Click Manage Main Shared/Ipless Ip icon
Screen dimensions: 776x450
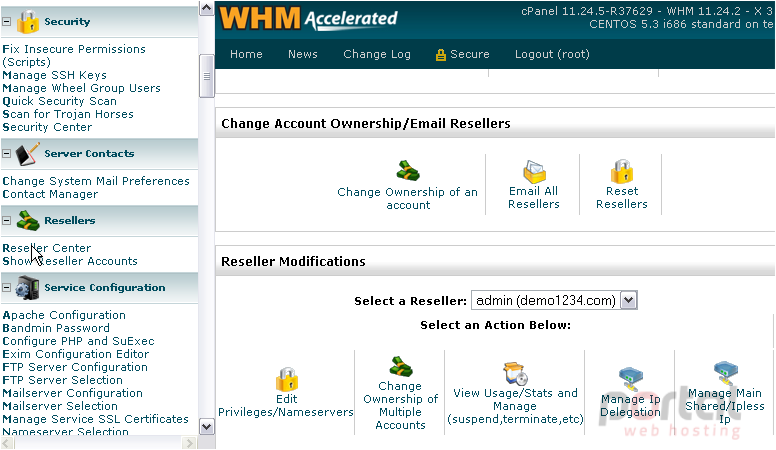[725, 373]
